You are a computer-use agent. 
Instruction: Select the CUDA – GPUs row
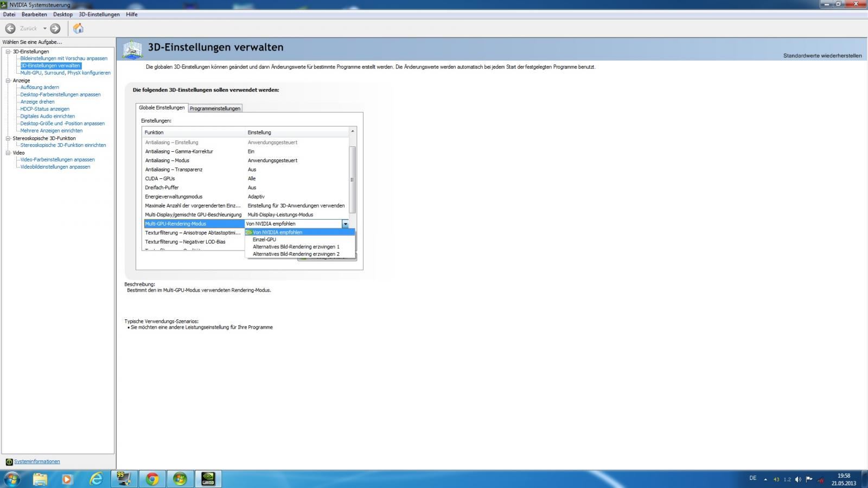[x=245, y=178]
